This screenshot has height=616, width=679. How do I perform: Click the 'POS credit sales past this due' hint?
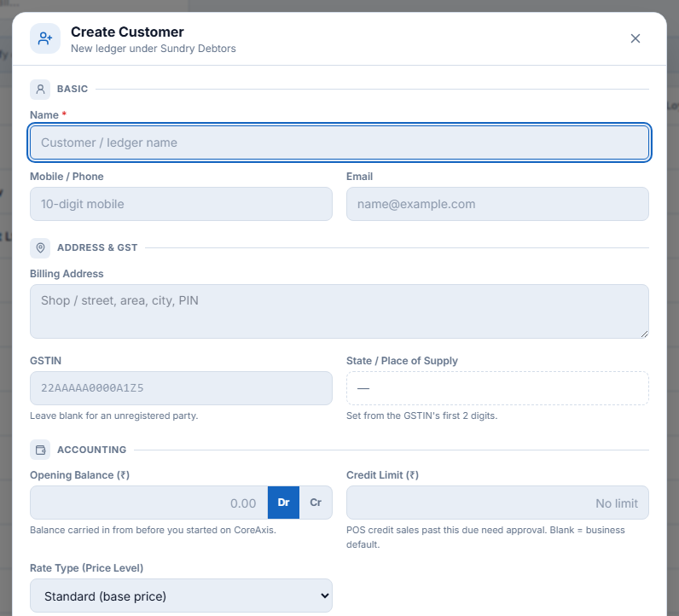tap(485, 537)
